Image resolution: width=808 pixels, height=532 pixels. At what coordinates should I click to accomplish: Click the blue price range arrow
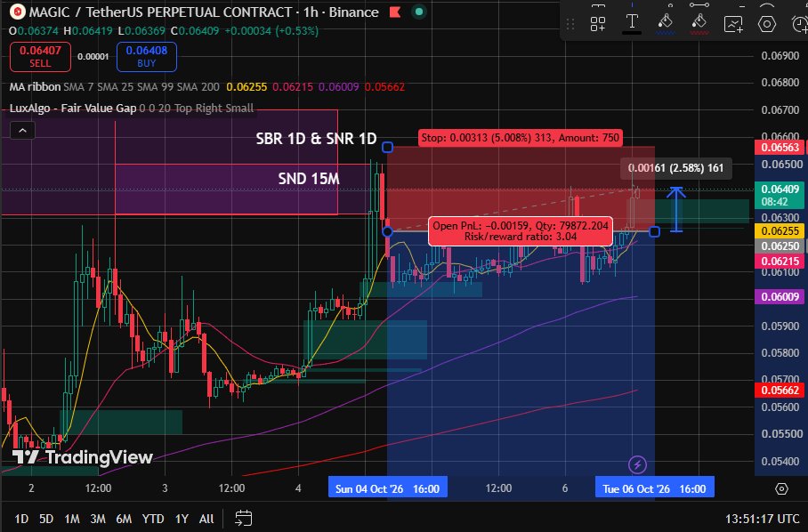tap(676, 209)
